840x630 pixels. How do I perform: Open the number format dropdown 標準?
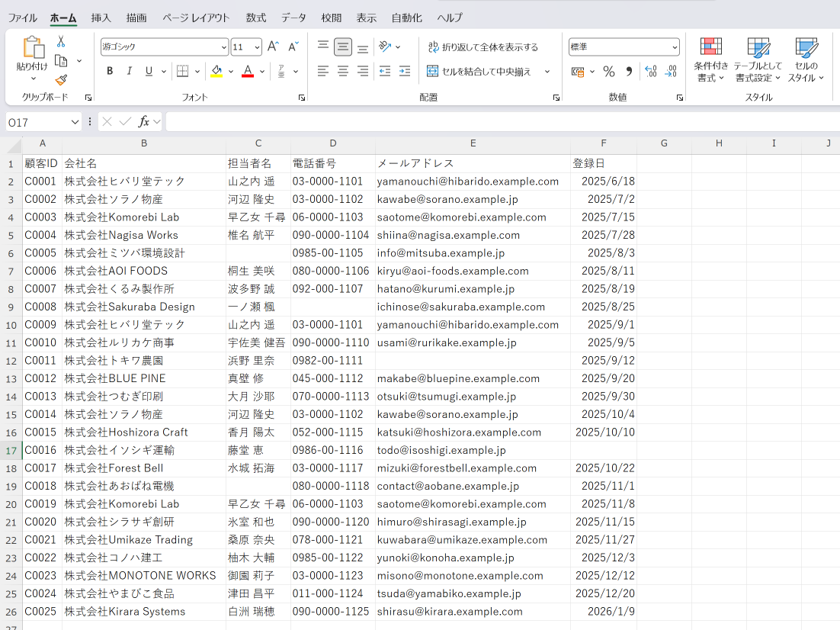[x=675, y=47]
